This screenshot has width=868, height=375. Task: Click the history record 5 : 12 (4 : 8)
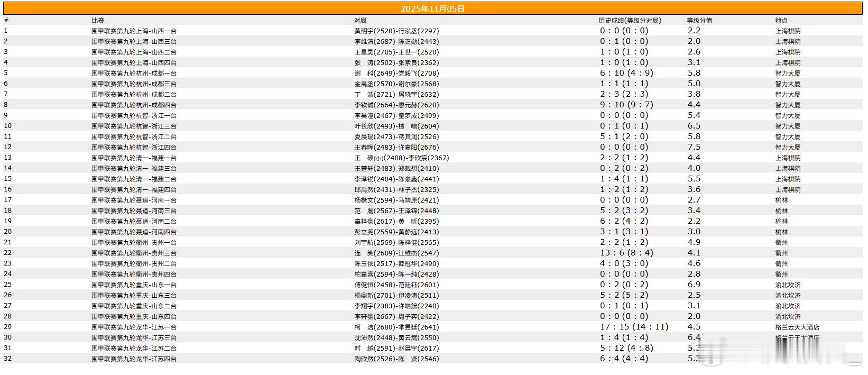626,348
